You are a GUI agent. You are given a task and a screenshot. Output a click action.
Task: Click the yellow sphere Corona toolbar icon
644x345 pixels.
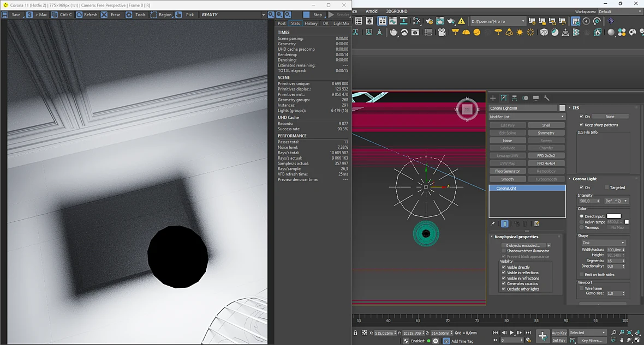pos(476,32)
